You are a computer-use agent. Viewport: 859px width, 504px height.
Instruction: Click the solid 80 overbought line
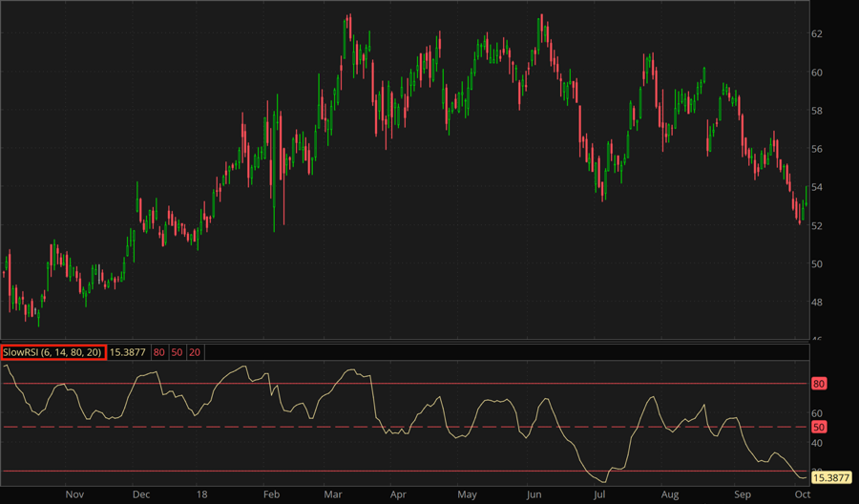pos(477,384)
